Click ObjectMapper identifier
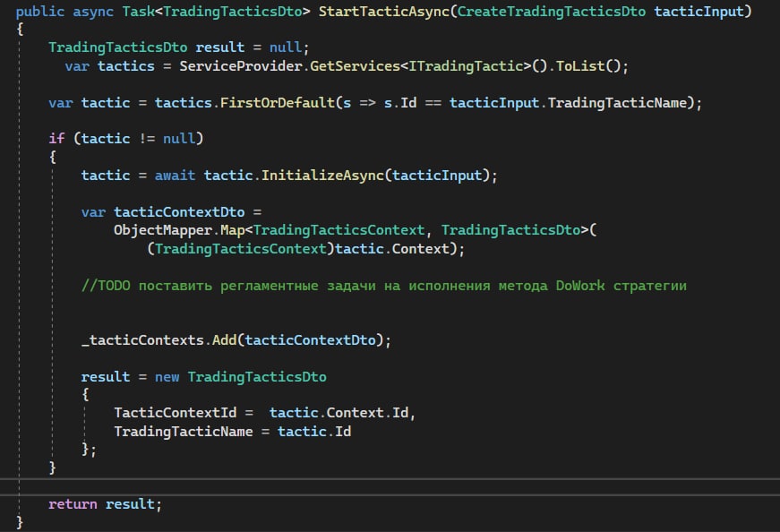 coord(163,230)
